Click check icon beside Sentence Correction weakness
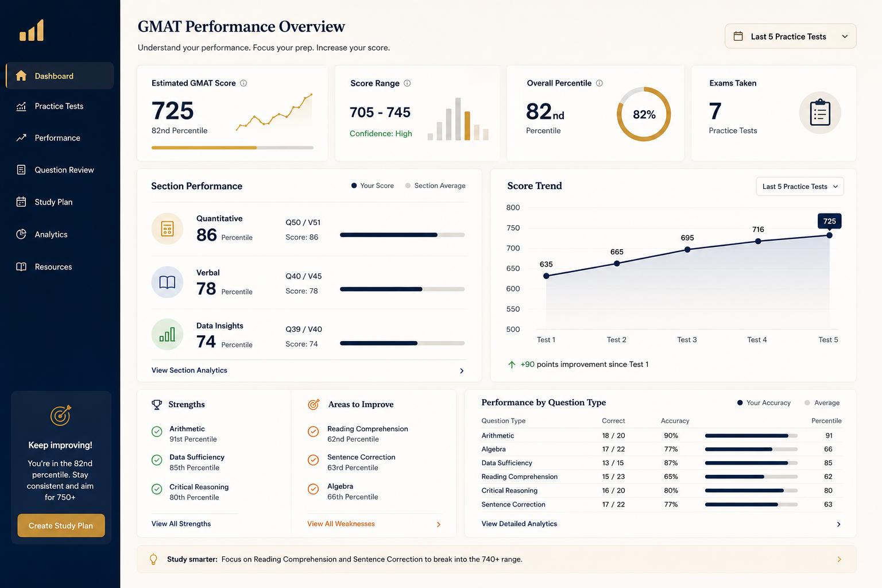Screen dimensions: 882x588 point(314,460)
